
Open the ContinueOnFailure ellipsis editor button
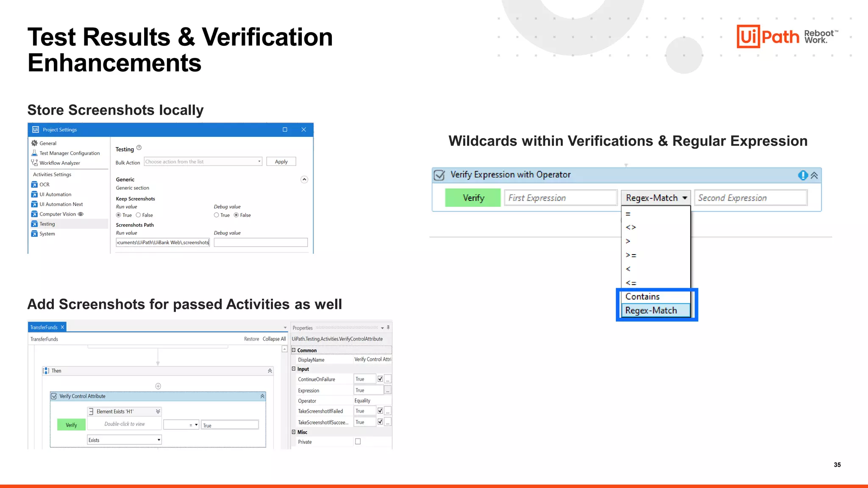(387, 379)
